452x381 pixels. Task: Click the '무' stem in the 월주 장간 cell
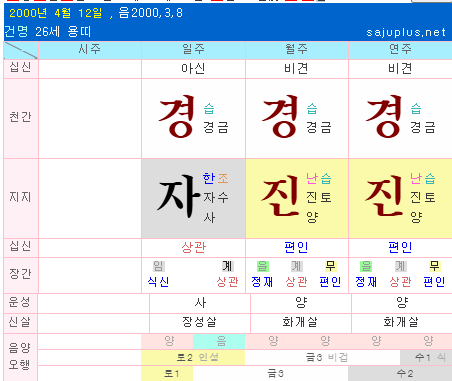[330, 266]
